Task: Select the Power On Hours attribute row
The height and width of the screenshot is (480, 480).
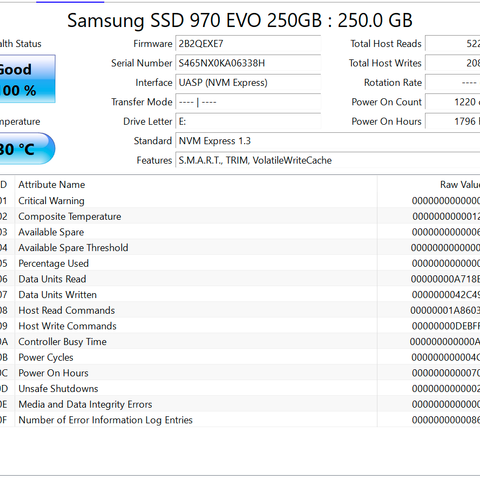Action: tap(240, 373)
